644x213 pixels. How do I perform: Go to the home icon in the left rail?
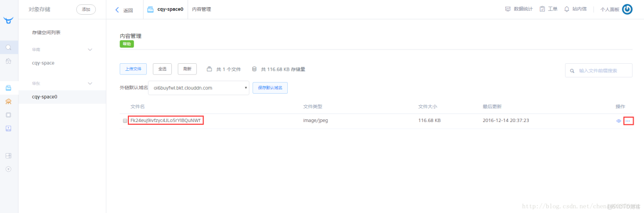click(8, 61)
